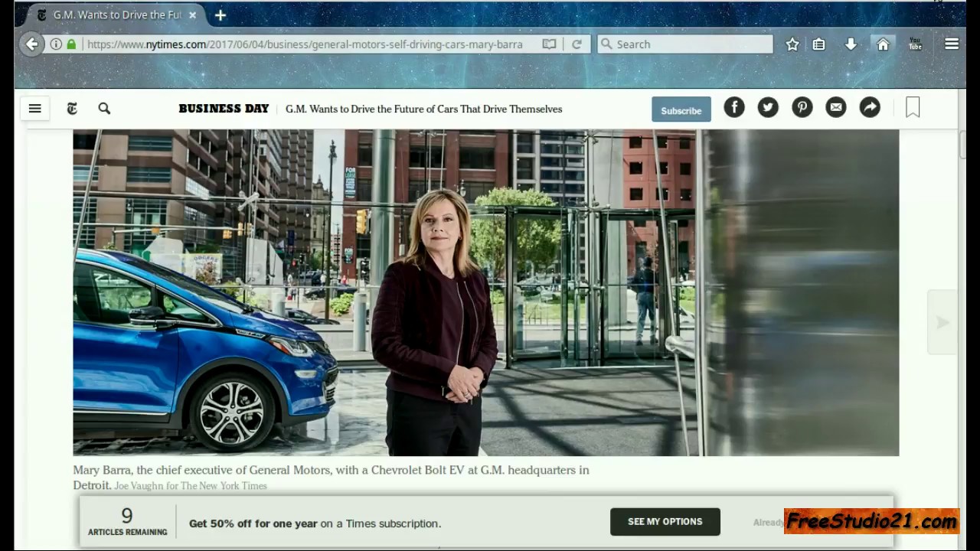Click the 9 Articles Remaining counter

click(x=127, y=521)
